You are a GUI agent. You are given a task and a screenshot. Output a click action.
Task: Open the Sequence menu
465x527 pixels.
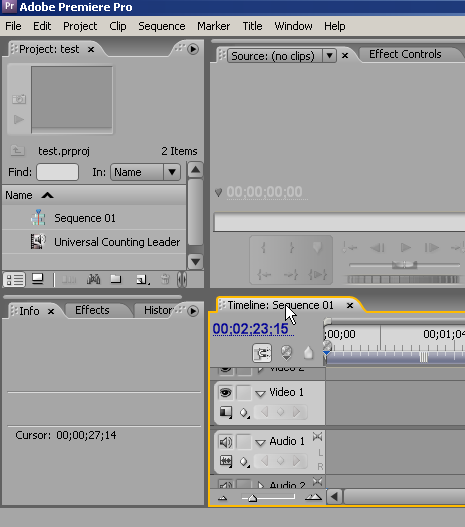(162, 26)
